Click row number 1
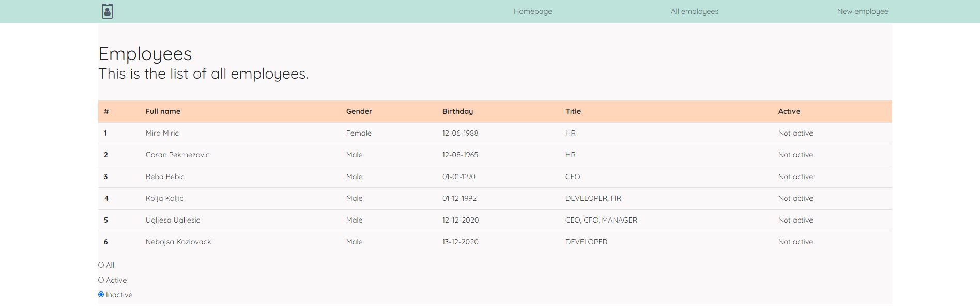Viewport: 980px width, 307px height. click(105, 133)
